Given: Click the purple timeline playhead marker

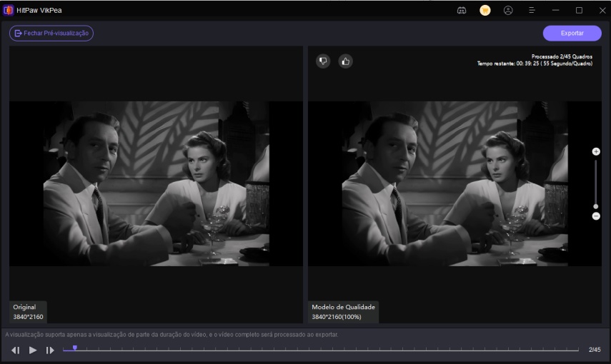Looking at the screenshot, I should pos(75,348).
